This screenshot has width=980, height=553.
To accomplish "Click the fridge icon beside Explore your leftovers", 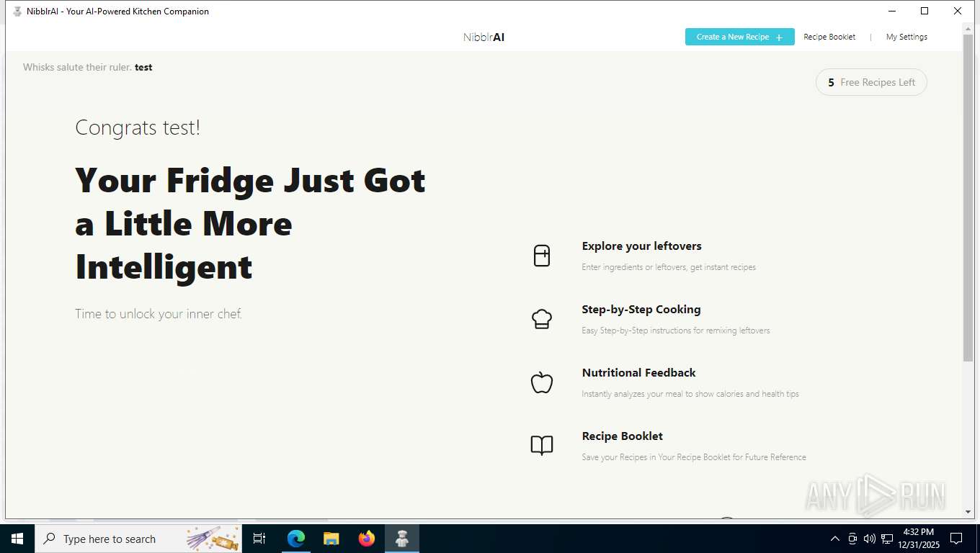I will [542, 256].
